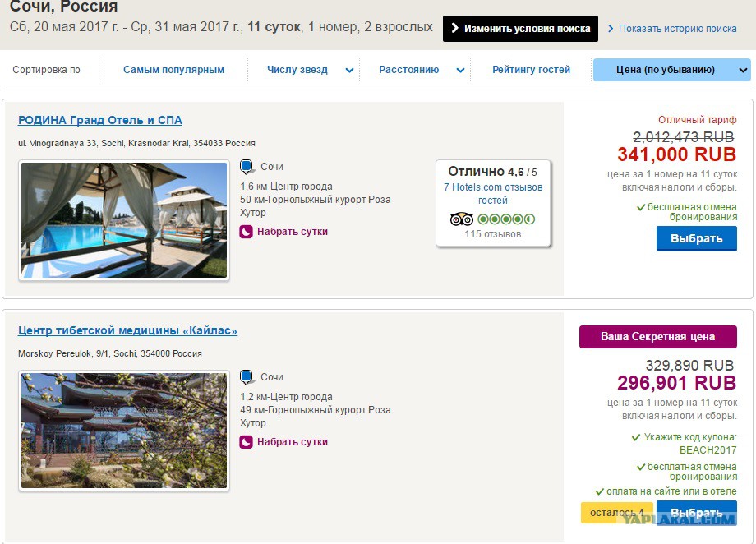756x544 pixels.
Task: Sort by Самым популярным
Action: [173, 70]
